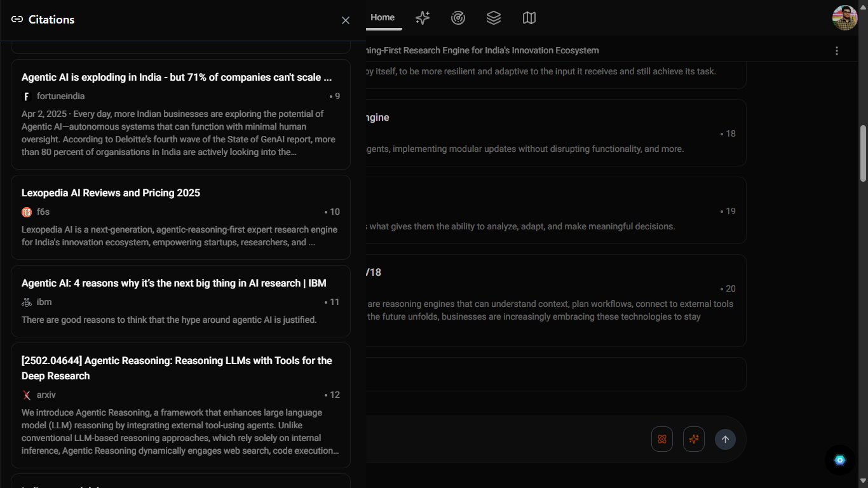Click the Citations link icon
The image size is (868, 488).
pyautogui.click(x=17, y=20)
